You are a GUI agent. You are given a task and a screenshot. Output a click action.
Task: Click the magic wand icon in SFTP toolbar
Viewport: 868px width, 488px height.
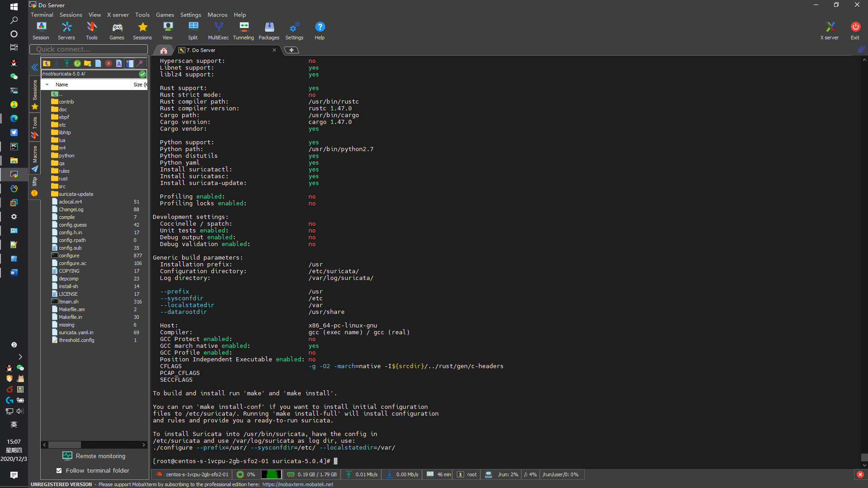(140, 63)
